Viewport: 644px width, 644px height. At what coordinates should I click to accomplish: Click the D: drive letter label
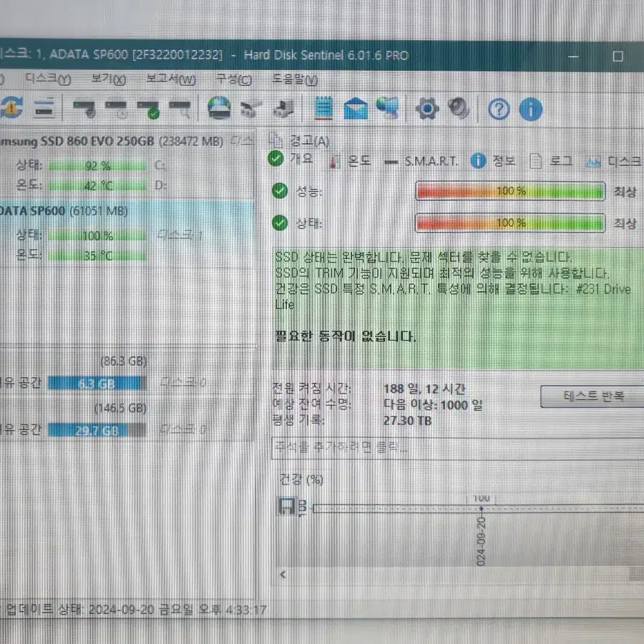click(x=160, y=185)
